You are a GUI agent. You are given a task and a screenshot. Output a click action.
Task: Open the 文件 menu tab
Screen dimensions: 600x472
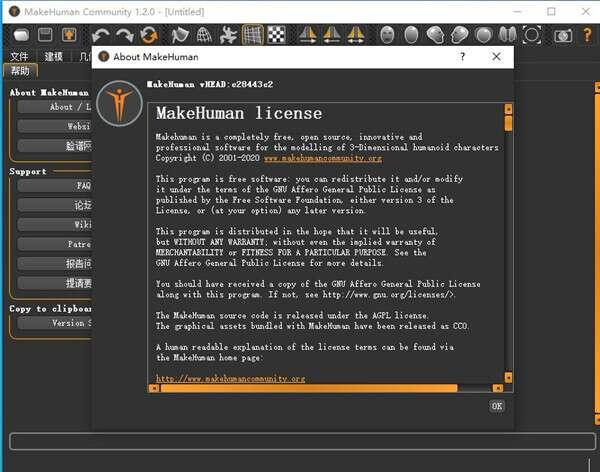click(x=19, y=56)
